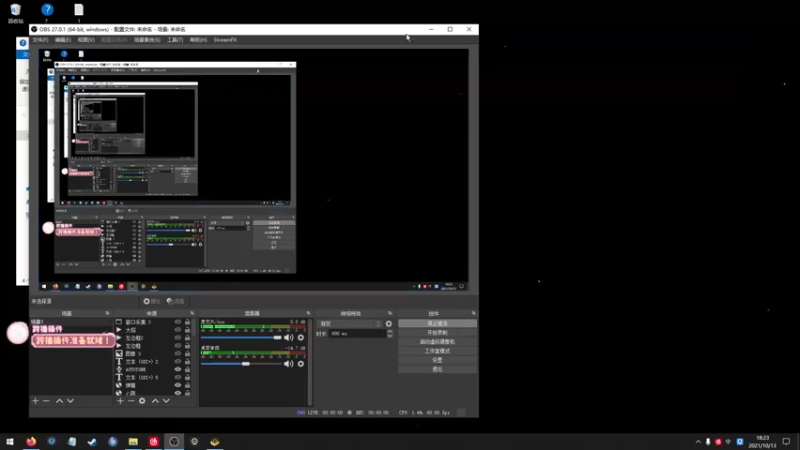Open the 视图(V) menu
This screenshot has width=800, height=450.
coord(86,40)
